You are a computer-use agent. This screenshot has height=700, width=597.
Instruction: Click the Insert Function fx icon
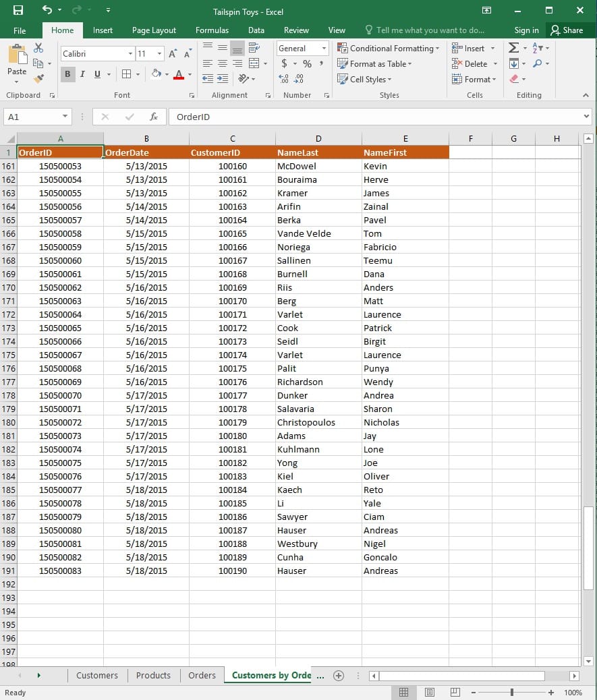pos(154,117)
